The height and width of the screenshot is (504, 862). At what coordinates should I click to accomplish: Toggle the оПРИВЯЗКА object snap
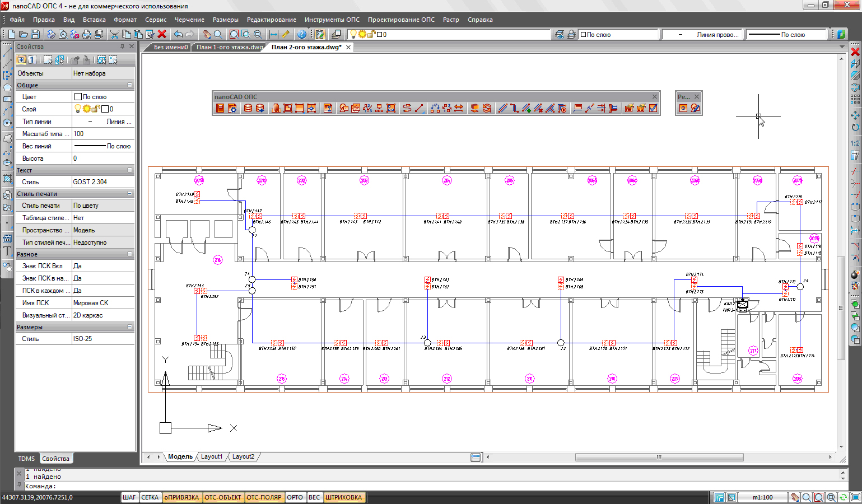(181, 497)
